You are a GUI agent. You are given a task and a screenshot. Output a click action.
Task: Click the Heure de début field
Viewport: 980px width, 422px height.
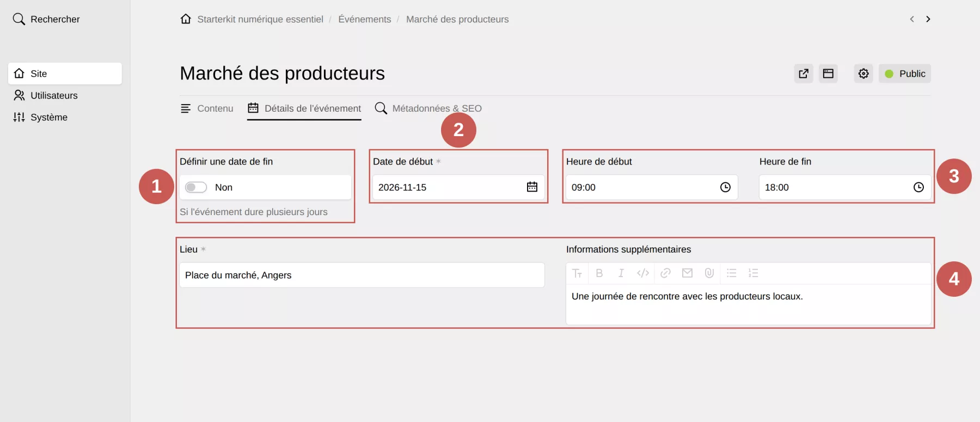pyautogui.click(x=652, y=187)
